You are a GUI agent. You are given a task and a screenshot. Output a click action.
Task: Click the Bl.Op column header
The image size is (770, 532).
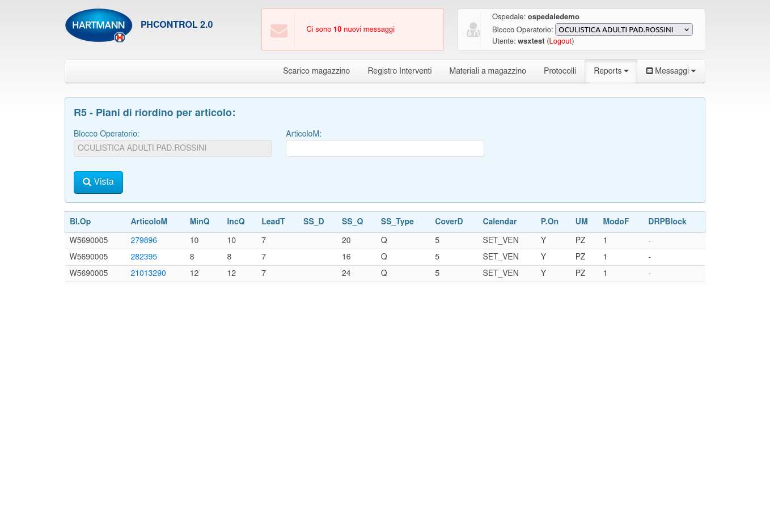80,222
